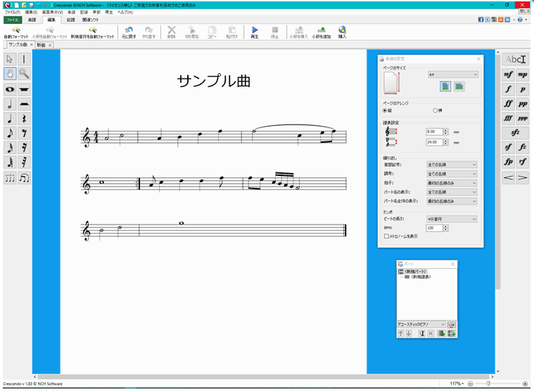Open the ヘルプ(H) menu
Screen dimensions: 534x392
point(125,12)
